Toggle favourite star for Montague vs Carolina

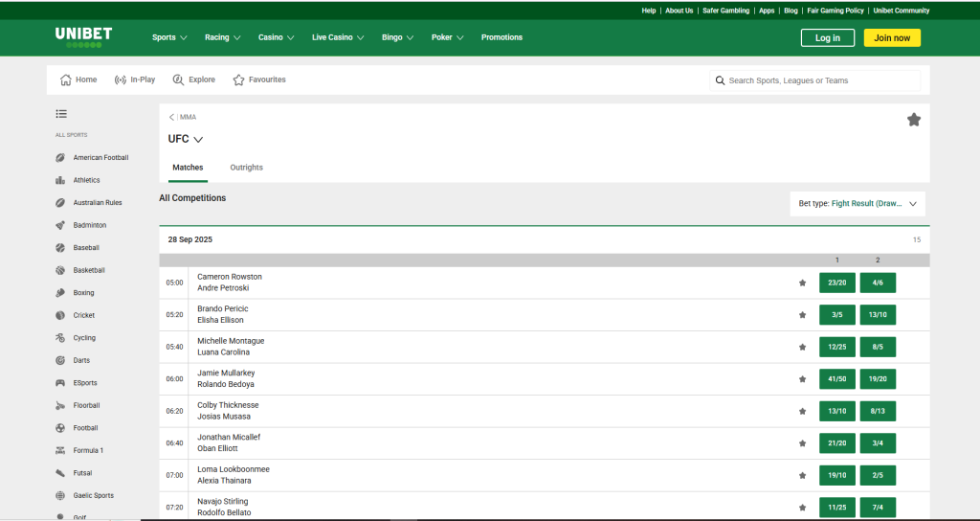tap(803, 347)
